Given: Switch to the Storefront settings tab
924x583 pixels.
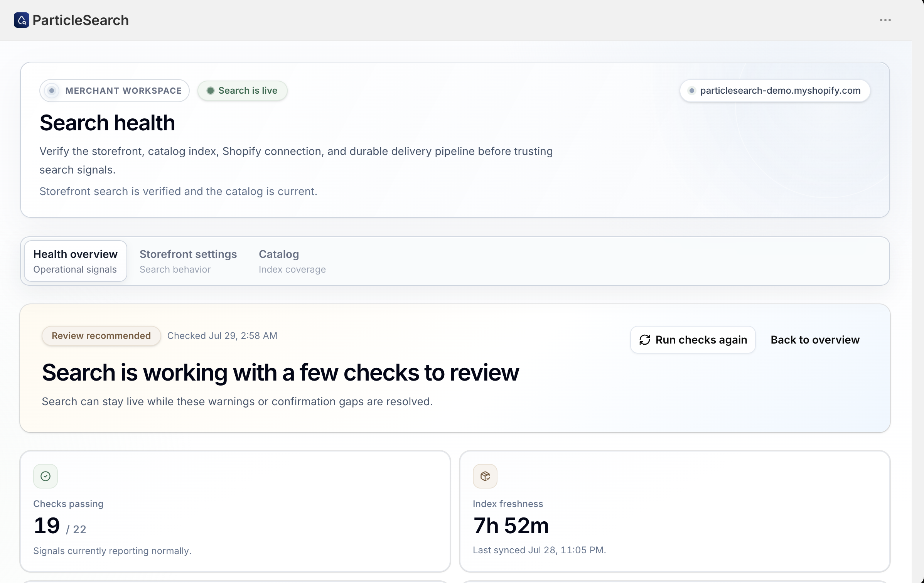Looking at the screenshot, I should point(188,261).
